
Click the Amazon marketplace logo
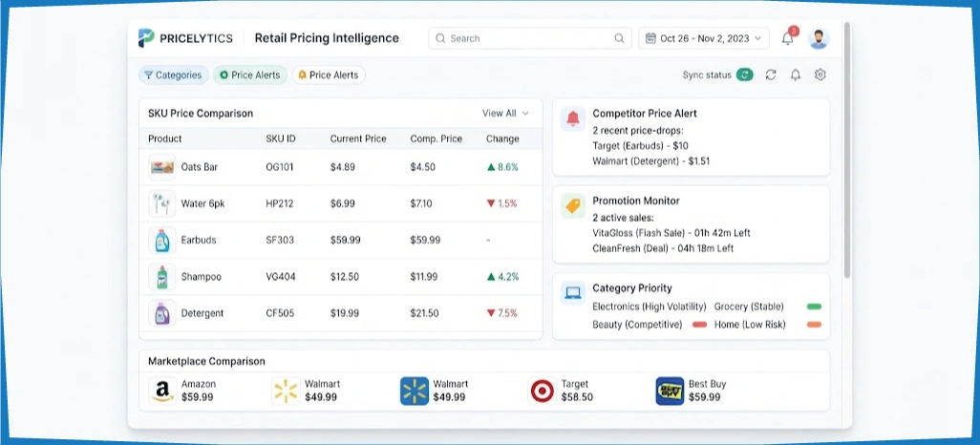click(x=161, y=391)
